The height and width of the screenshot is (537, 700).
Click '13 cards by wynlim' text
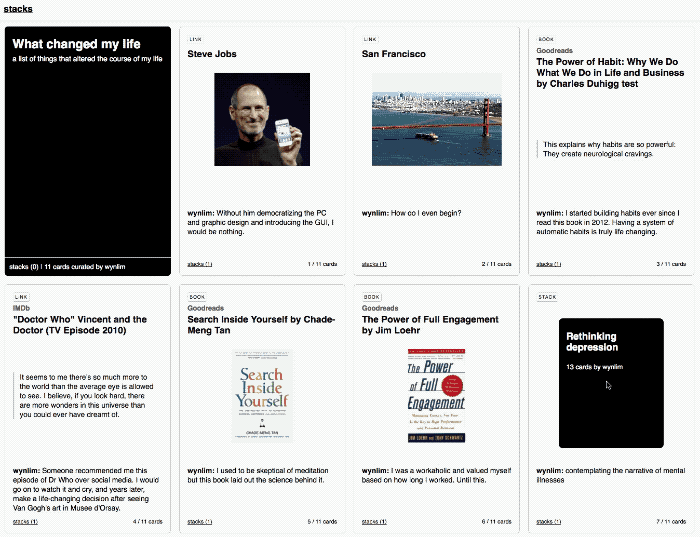[x=595, y=367]
